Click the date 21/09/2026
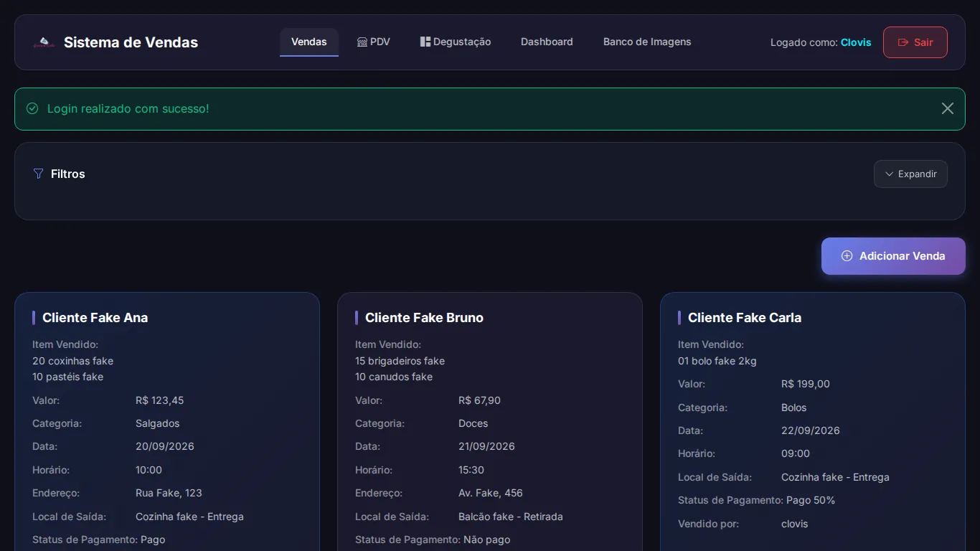 (486, 446)
